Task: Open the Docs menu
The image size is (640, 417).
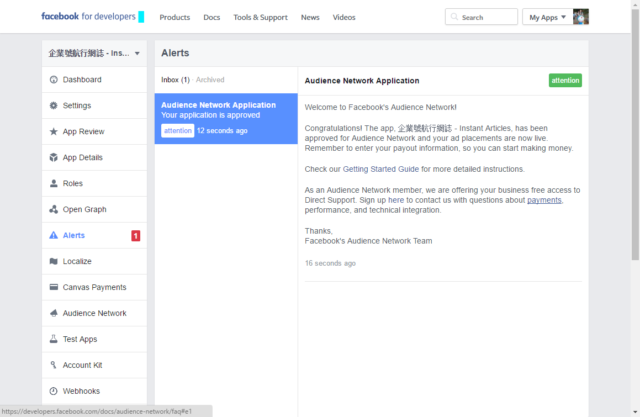Action: pyautogui.click(x=211, y=18)
